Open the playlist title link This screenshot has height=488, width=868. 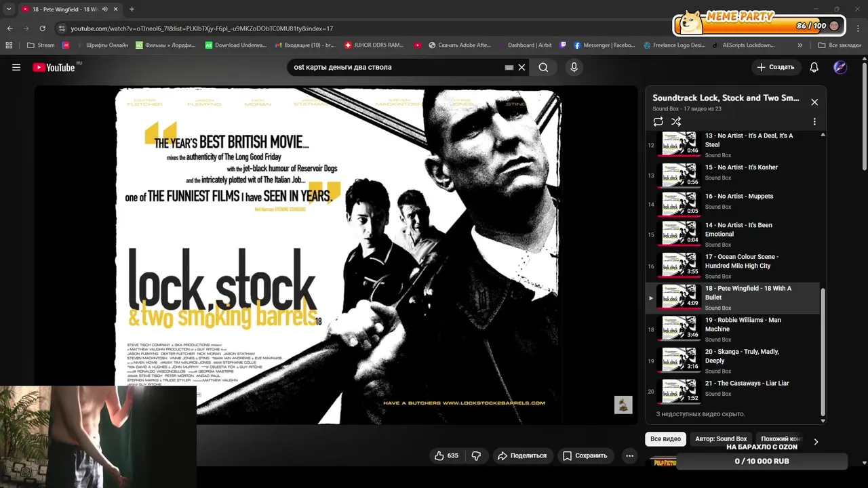[726, 98]
